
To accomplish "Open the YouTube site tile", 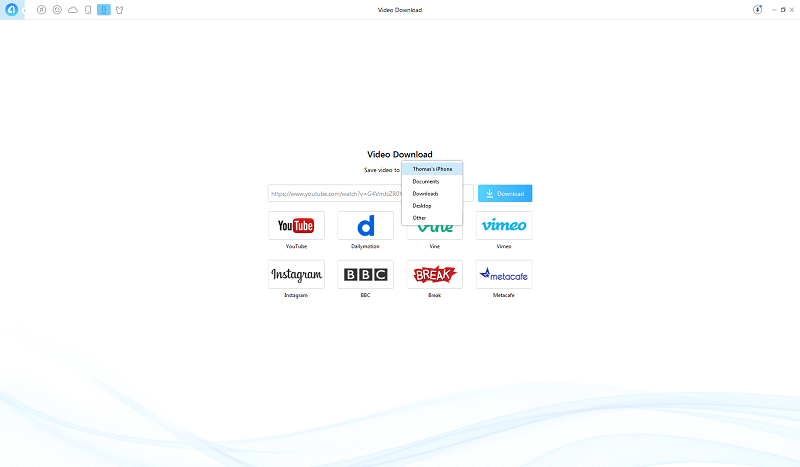I will [x=296, y=226].
